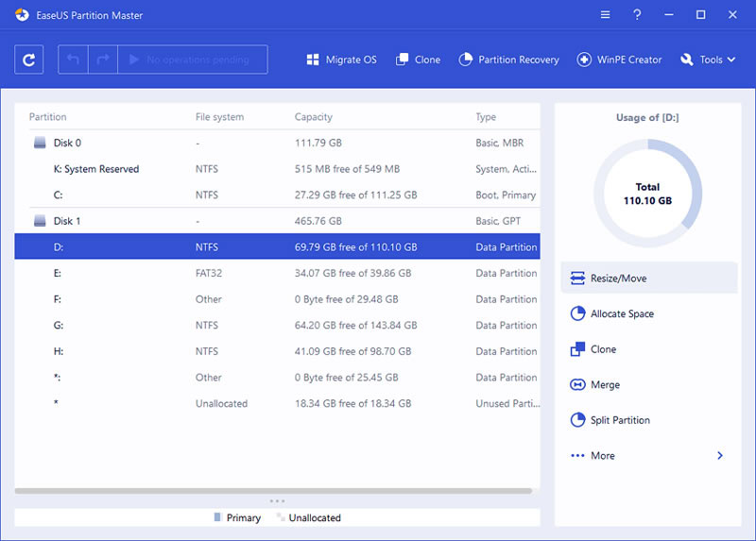756x541 pixels.
Task: Select the C: partition row
Action: [x=277, y=194]
